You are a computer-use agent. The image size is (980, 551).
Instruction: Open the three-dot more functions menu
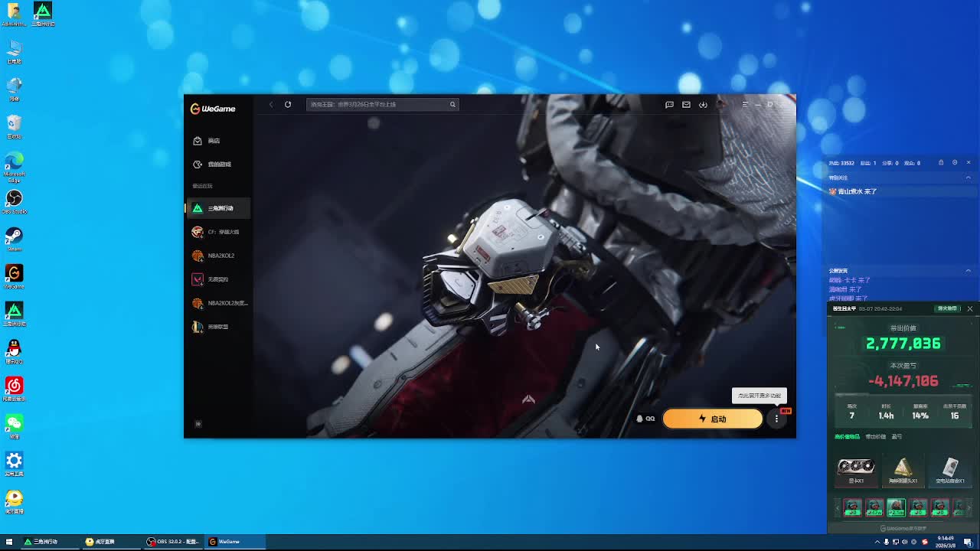[x=776, y=419]
